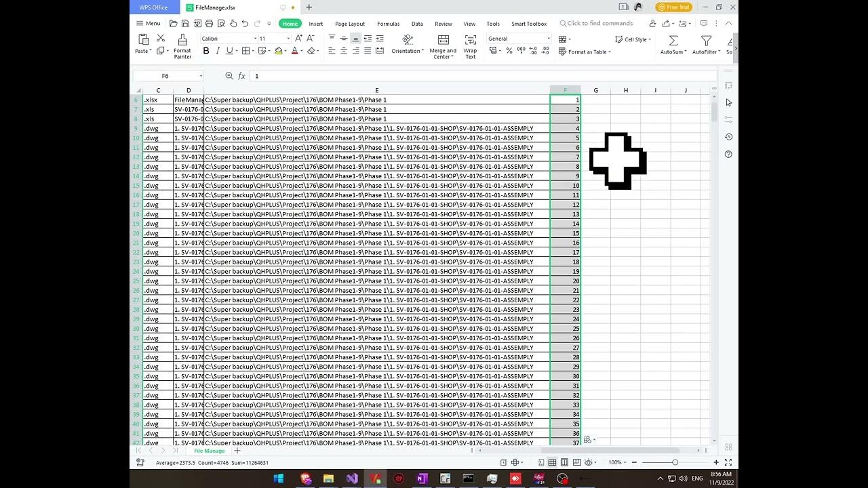
Task: Click the Undo arrow icon
Action: pyautogui.click(x=245, y=24)
